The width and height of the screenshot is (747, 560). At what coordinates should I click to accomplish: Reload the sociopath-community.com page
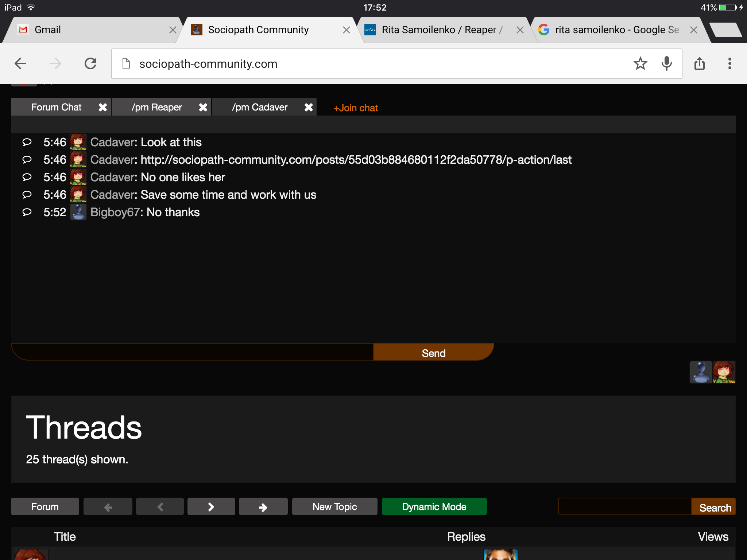click(90, 63)
